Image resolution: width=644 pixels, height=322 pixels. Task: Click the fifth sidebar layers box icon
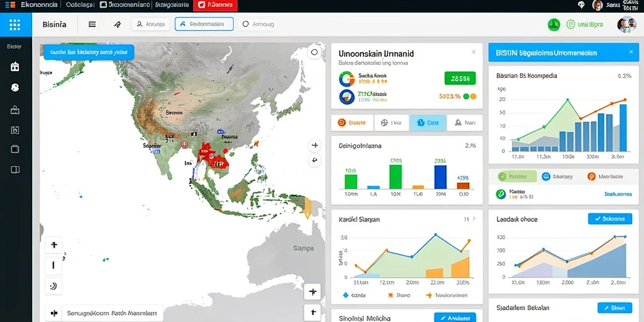click(15, 150)
